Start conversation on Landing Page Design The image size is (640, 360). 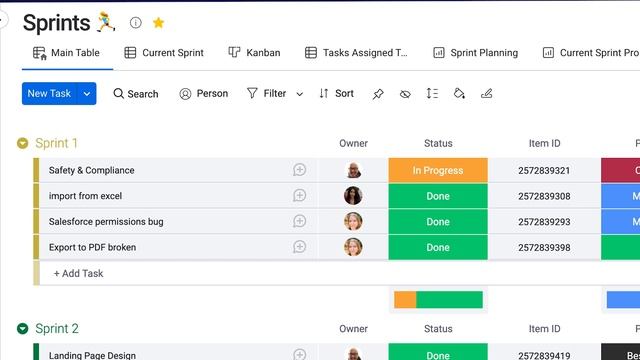pos(300,354)
